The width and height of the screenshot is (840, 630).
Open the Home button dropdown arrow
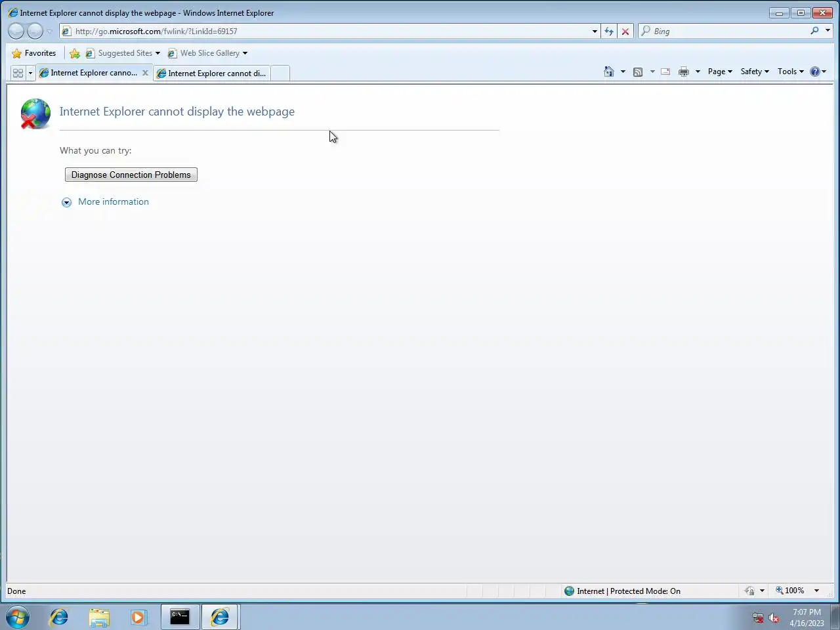623,72
